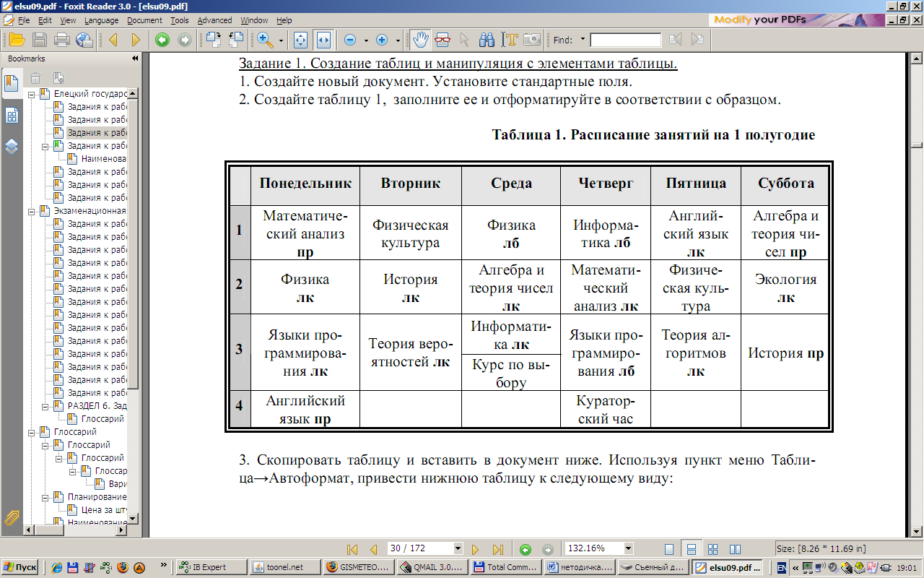Open the Help menu
924x578 pixels.
(284, 20)
